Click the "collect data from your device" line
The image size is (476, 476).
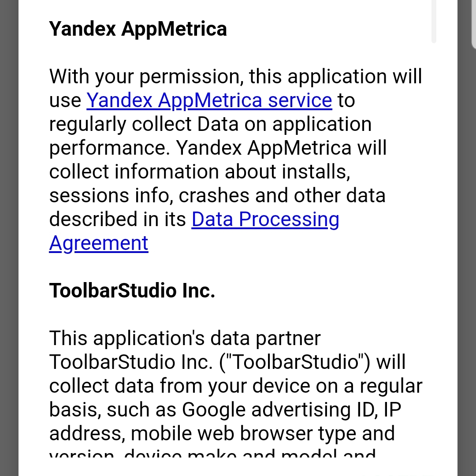point(235,386)
